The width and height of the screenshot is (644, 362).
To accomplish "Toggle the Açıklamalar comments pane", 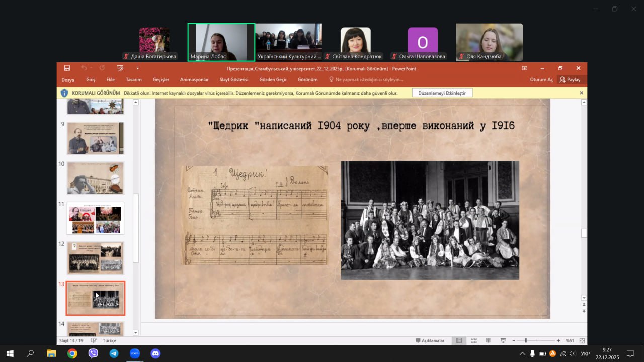I will point(430,340).
